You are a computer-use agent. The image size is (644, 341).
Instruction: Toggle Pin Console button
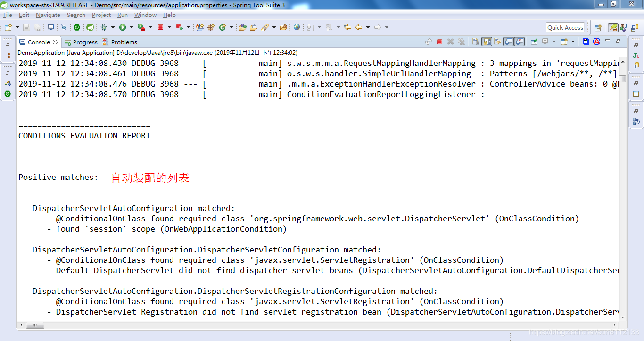tap(534, 41)
